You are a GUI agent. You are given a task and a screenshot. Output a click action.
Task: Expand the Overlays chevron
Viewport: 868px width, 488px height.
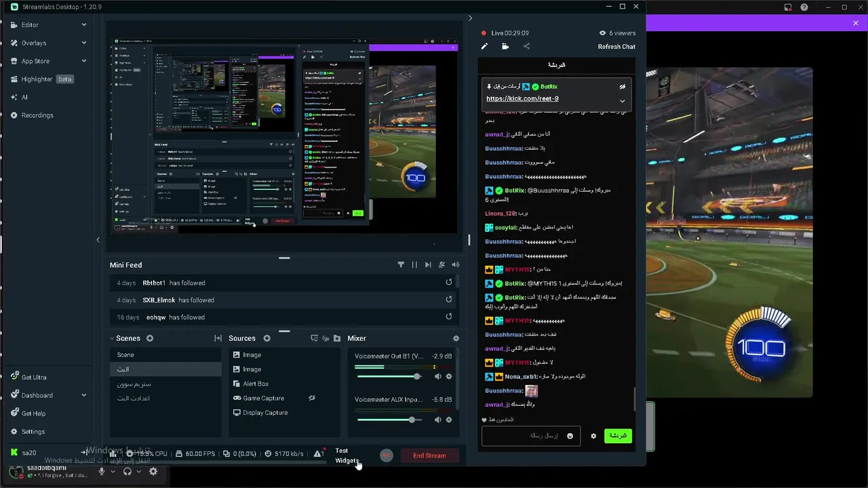click(x=84, y=43)
